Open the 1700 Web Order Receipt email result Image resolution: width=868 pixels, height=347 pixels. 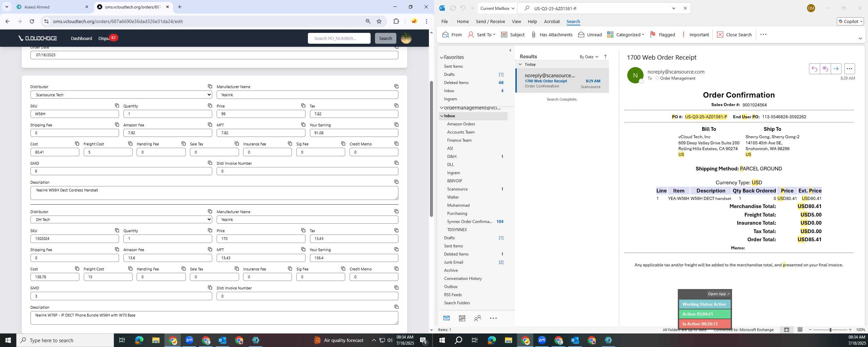(x=563, y=81)
